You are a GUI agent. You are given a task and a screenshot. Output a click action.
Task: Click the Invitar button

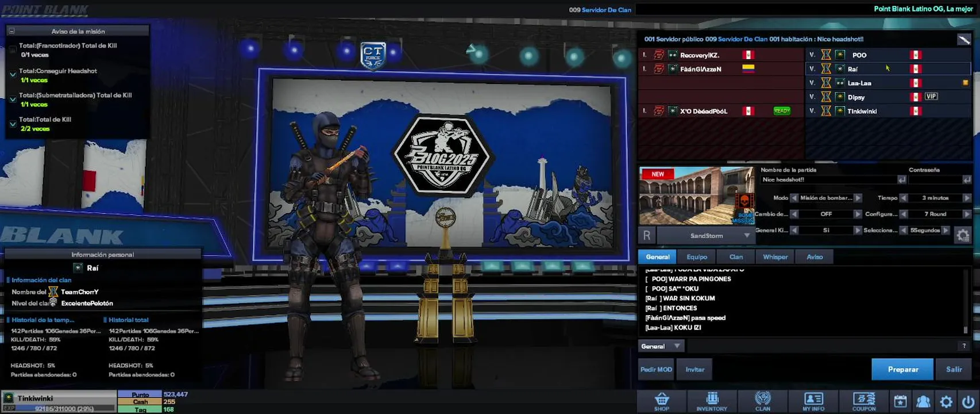[x=695, y=369]
